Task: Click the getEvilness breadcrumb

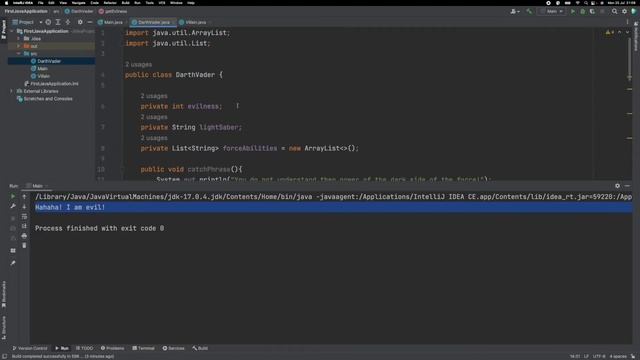Action: point(113,11)
